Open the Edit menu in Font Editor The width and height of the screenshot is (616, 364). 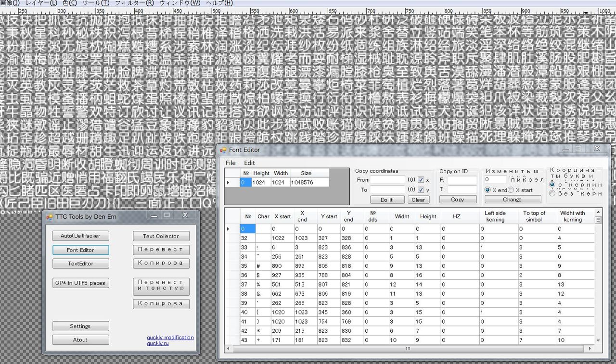(249, 163)
